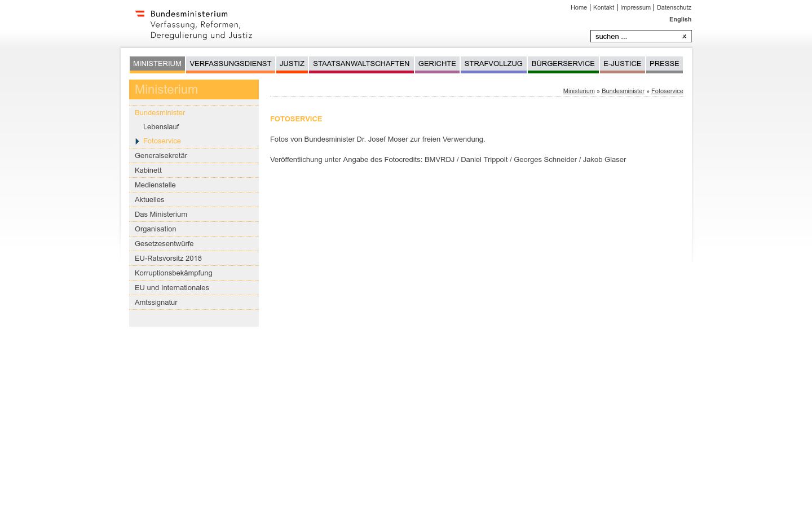
Task: Click the text 'Fotos von Bundesminister Dr. Josef Moser'
Action: pos(339,139)
